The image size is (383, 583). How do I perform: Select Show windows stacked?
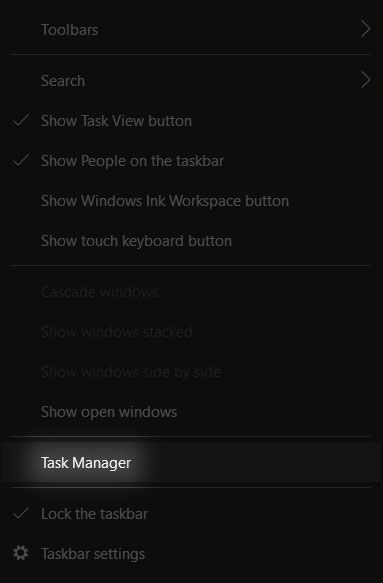pyautogui.click(x=192, y=332)
